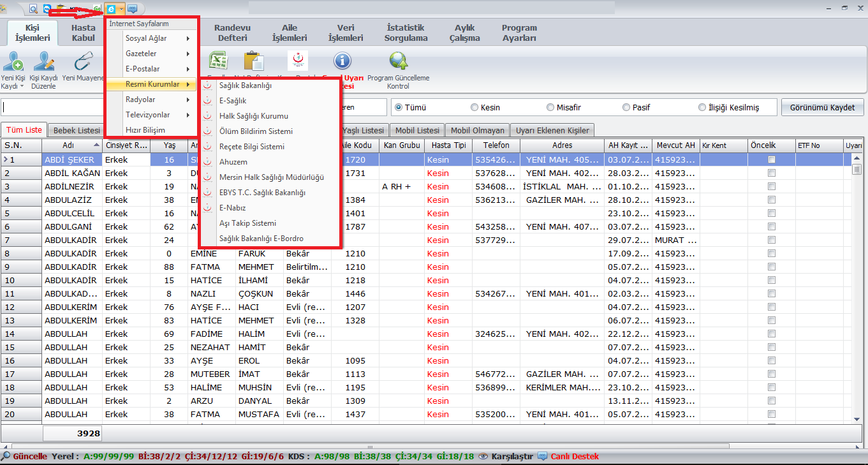This screenshot has width=868, height=465.
Task: Click the Excel export icon
Action: click(218, 62)
